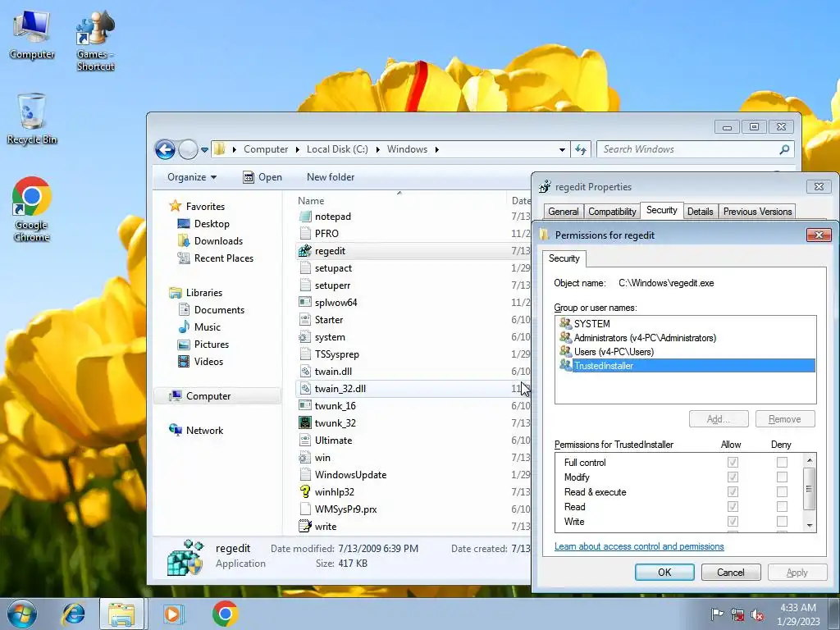This screenshot has width=840, height=630.
Task: Toggle Allow checkbox for Read & execute
Action: point(733,491)
